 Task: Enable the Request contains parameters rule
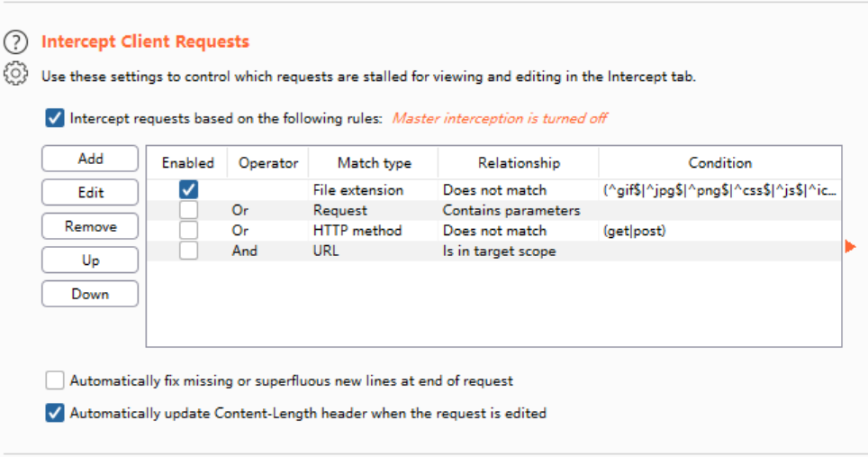coord(188,210)
